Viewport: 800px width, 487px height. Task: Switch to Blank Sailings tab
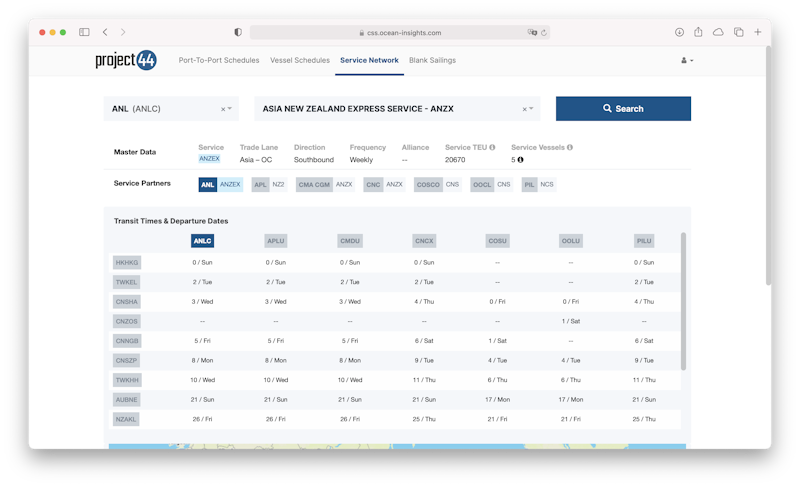pyautogui.click(x=432, y=60)
